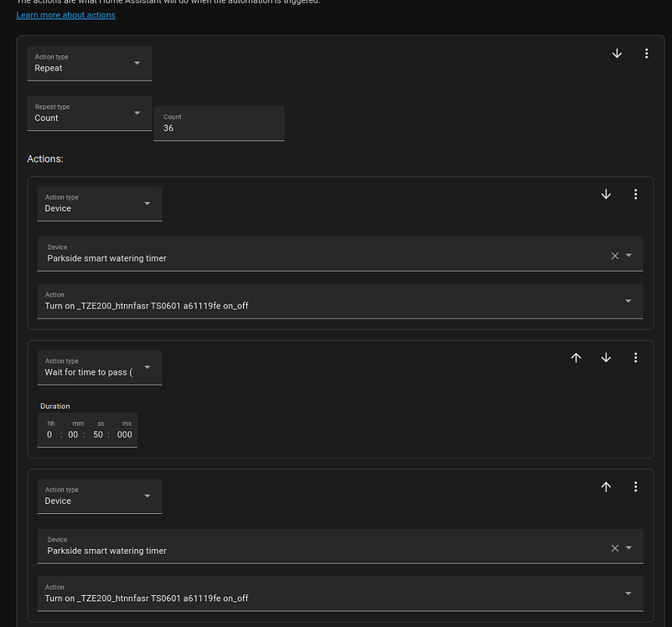Screen dimensions: 672x627
Task: Move up the Device action below the Wait step
Action: pyautogui.click(x=606, y=487)
